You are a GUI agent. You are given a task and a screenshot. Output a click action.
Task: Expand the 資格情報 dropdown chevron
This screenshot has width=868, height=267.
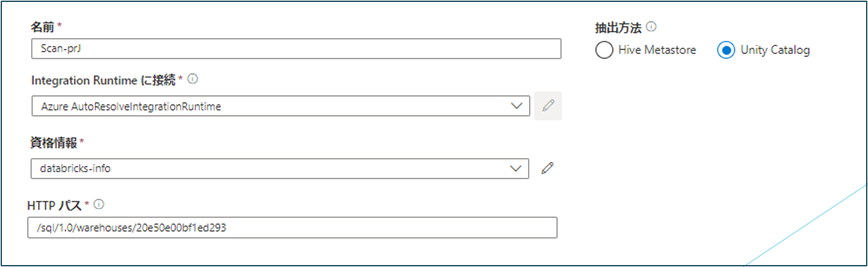pyautogui.click(x=515, y=169)
